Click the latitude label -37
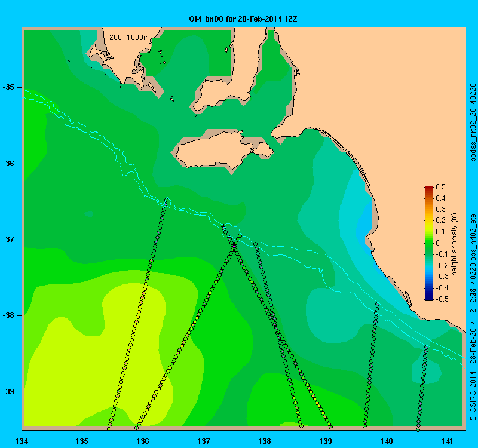Screen dimensions: 478x448 coord(8,240)
